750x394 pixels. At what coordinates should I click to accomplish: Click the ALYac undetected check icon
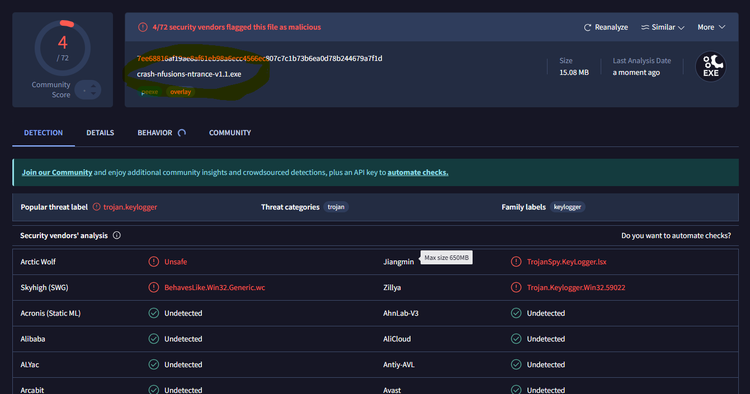(x=154, y=364)
